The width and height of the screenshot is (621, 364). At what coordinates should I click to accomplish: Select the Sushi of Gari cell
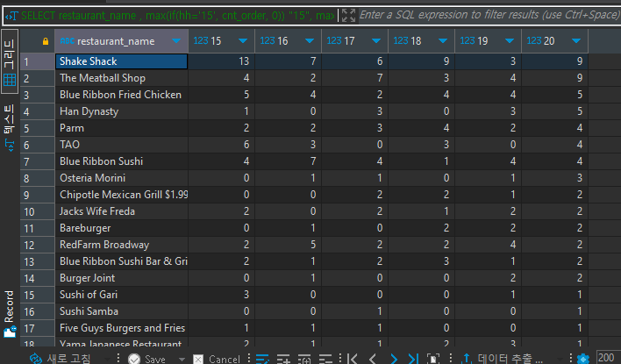pyautogui.click(x=121, y=295)
